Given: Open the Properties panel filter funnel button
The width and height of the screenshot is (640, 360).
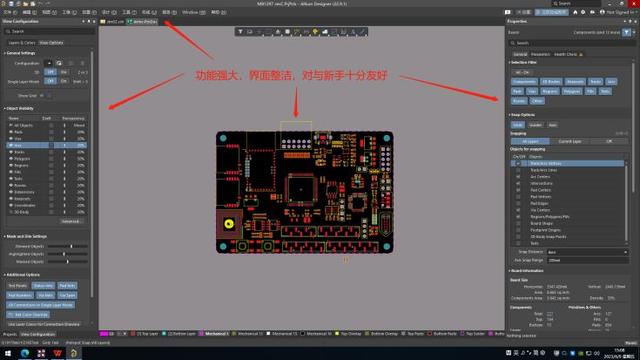Looking at the screenshot, I should (627, 32).
